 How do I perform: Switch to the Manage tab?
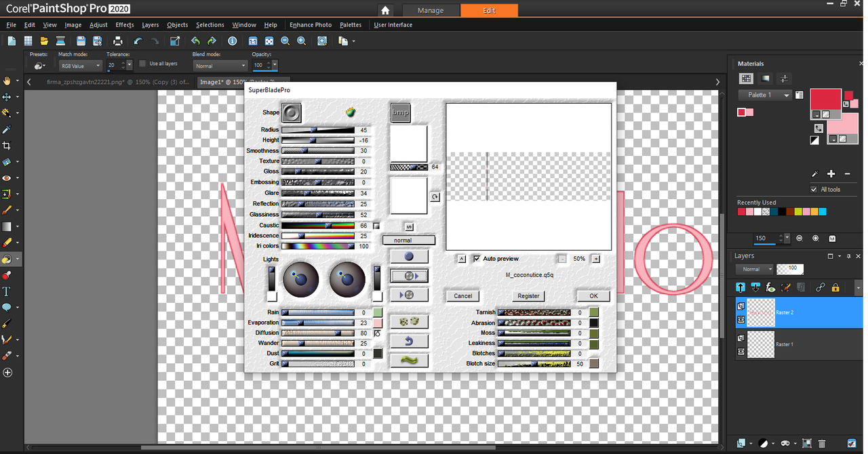click(x=431, y=10)
